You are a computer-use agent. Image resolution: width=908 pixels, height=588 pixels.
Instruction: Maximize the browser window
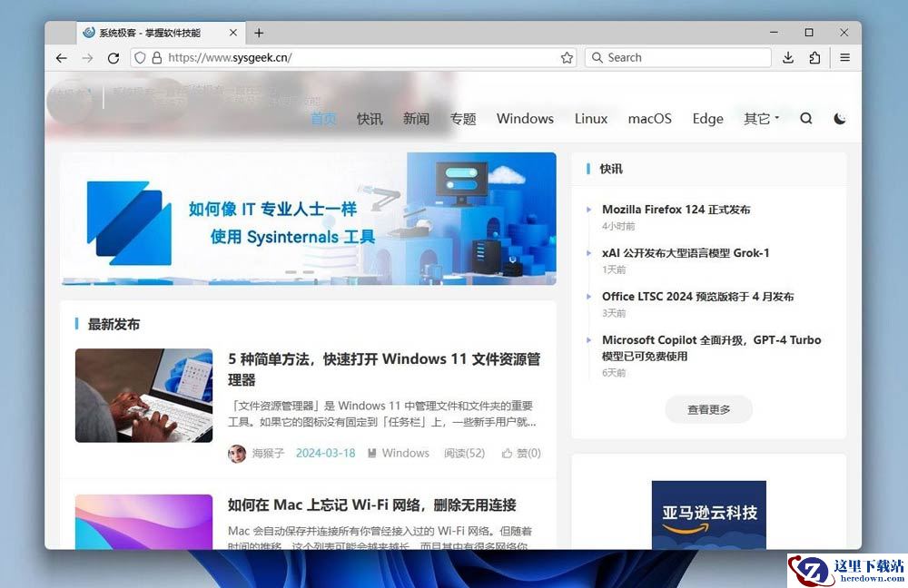pos(809,33)
